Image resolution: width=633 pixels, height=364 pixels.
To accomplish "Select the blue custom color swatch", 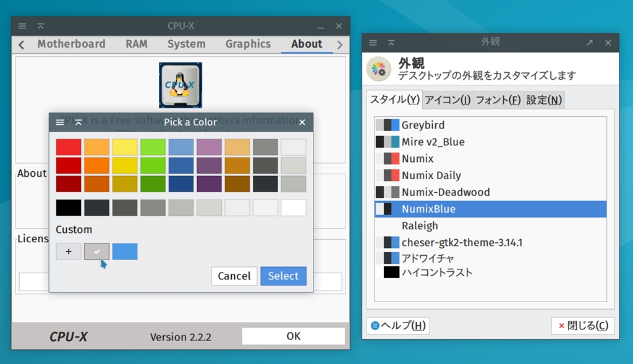I will 125,252.
